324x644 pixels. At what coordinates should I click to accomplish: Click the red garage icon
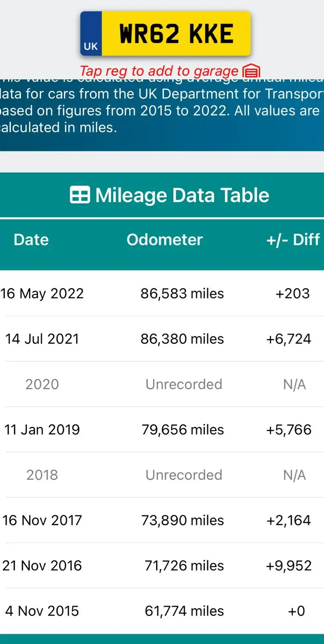point(252,71)
